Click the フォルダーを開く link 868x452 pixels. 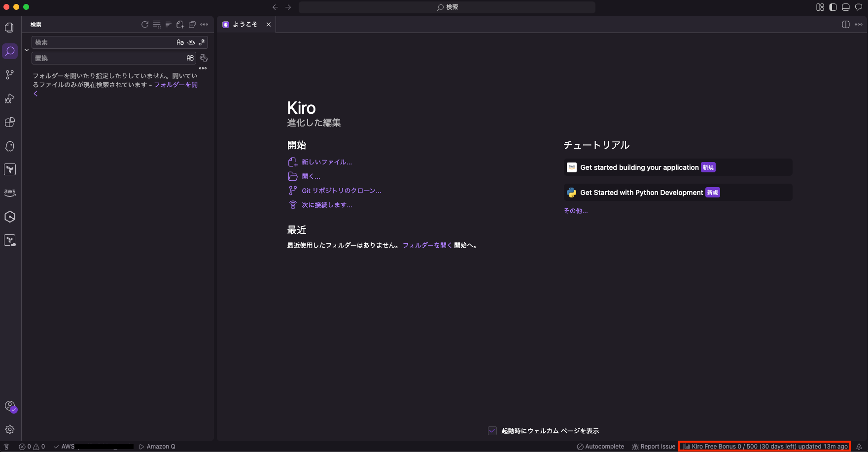coord(425,245)
